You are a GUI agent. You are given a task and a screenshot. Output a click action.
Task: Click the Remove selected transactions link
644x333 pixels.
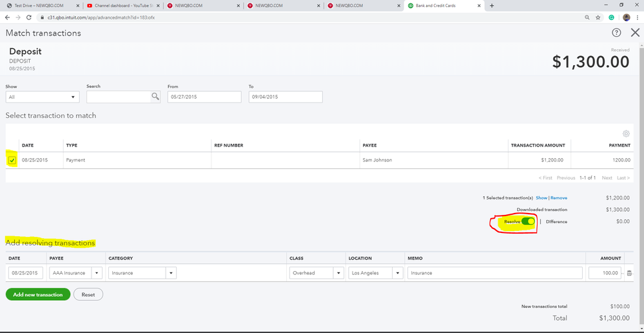(x=558, y=198)
